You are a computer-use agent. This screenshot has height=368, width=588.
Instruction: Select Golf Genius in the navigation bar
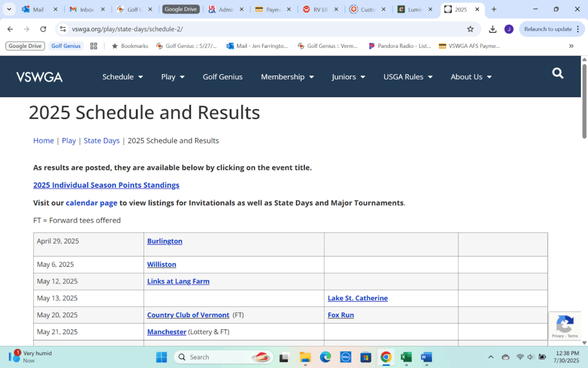point(223,77)
